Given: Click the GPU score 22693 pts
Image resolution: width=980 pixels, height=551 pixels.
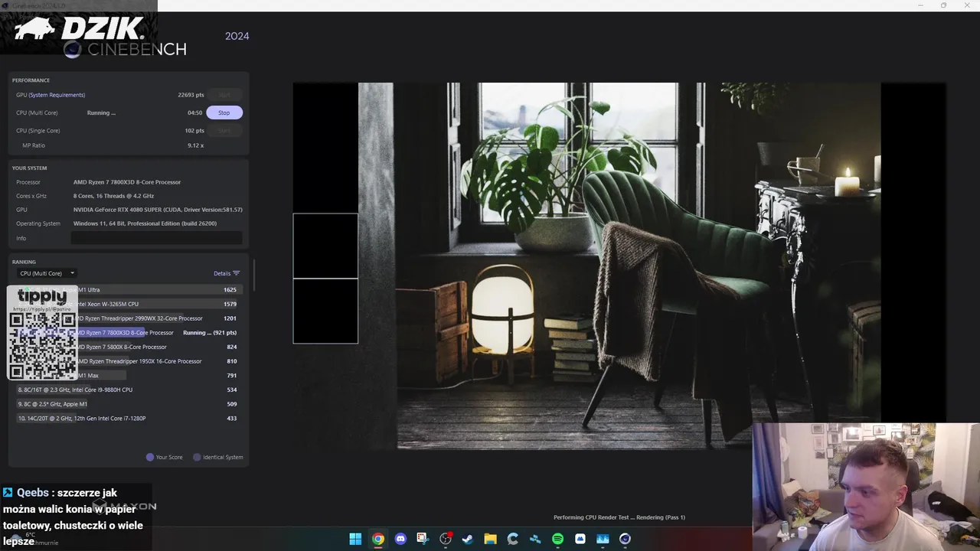Looking at the screenshot, I should 191,95.
